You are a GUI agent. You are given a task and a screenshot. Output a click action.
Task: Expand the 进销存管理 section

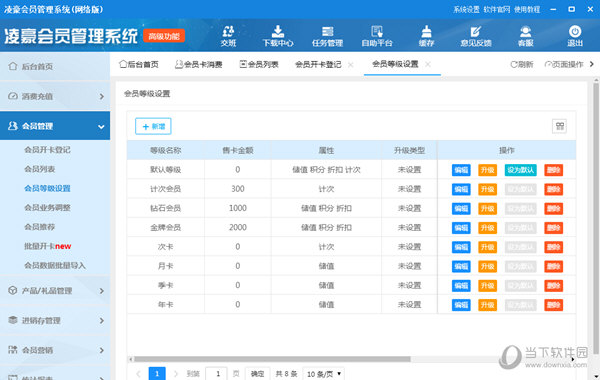point(55,320)
